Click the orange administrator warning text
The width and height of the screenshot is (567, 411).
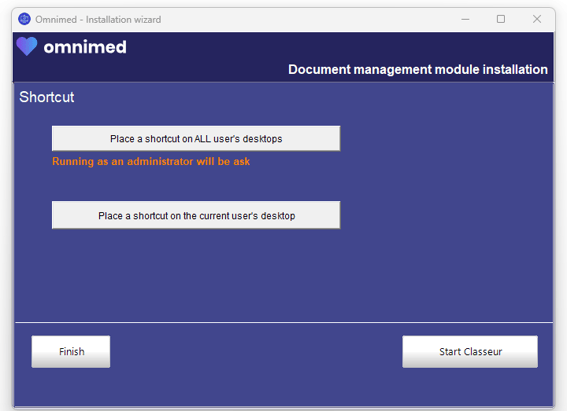tap(151, 161)
